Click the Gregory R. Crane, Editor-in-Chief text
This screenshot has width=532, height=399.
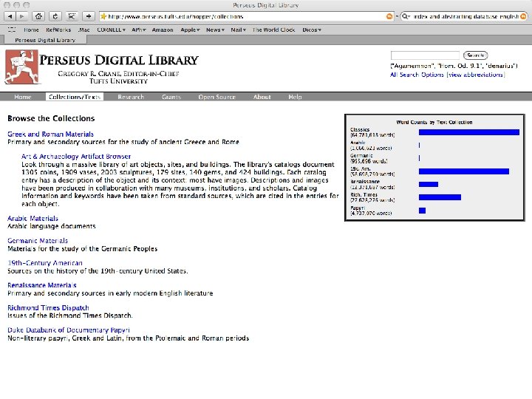(x=118, y=74)
